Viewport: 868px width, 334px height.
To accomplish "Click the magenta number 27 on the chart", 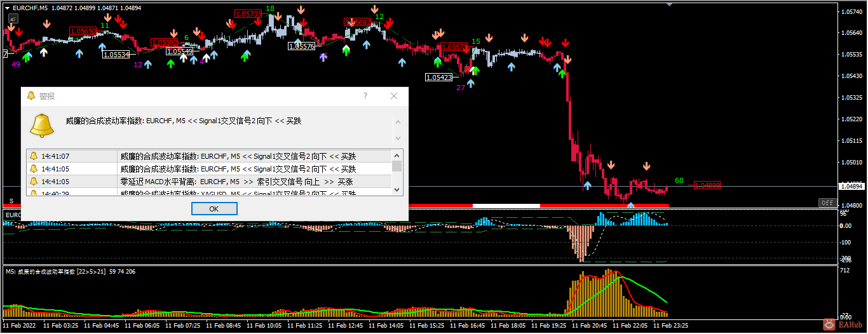I will (x=461, y=88).
